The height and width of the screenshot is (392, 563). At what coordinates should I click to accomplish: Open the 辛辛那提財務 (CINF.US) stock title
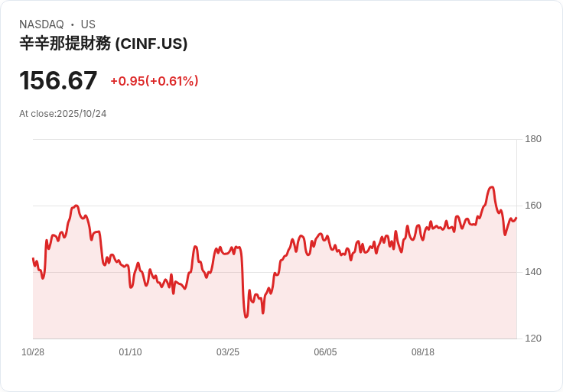pos(103,44)
